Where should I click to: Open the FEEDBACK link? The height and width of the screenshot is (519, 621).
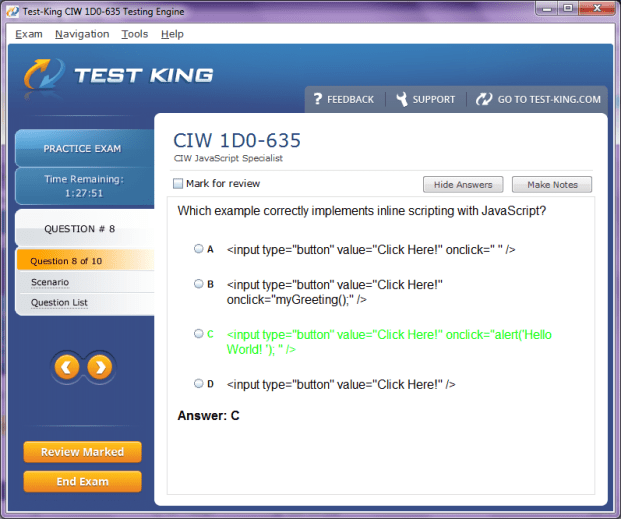coord(350,99)
